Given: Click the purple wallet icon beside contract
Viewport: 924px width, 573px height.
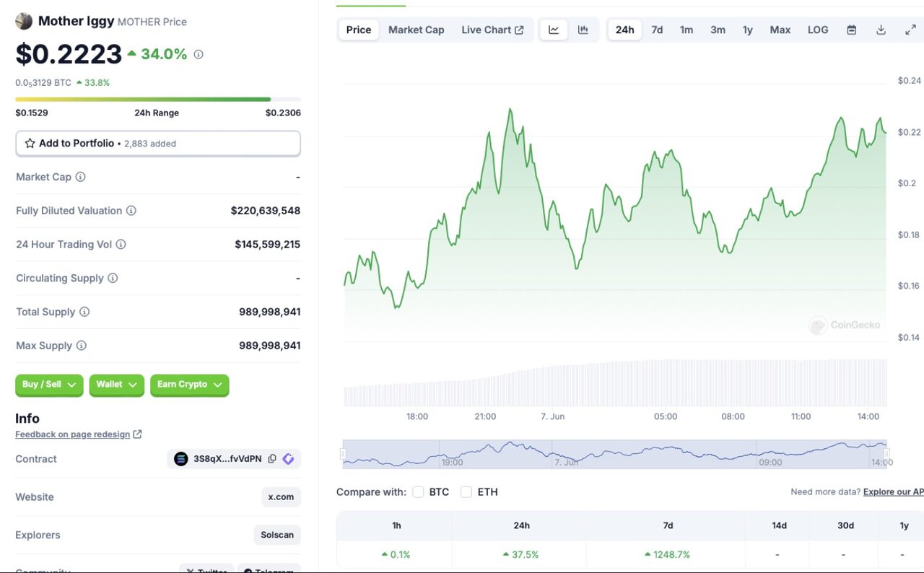Looking at the screenshot, I should [x=288, y=458].
